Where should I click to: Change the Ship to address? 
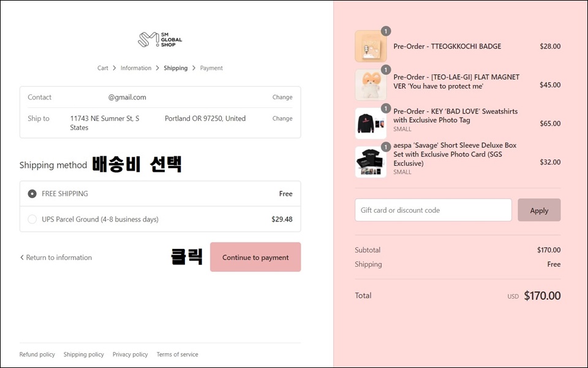pyautogui.click(x=282, y=118)
